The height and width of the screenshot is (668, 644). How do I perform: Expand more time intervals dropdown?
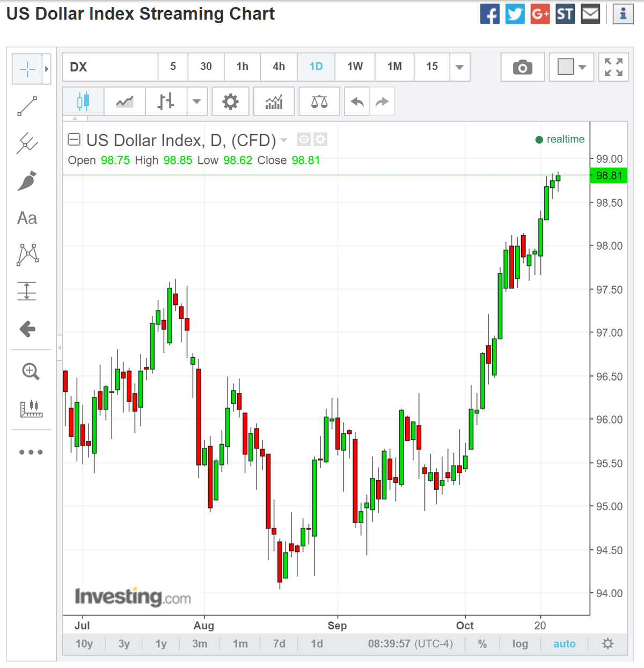coord(459,67)
